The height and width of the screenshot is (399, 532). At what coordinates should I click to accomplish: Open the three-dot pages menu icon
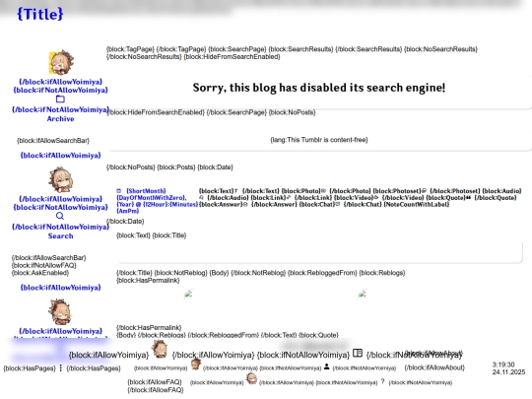point(61,367)
